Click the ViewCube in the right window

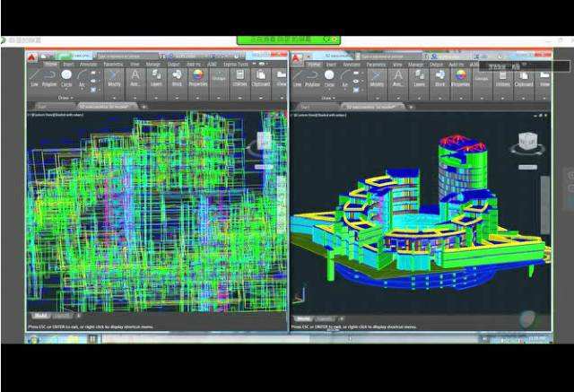(x=527, y=141)
